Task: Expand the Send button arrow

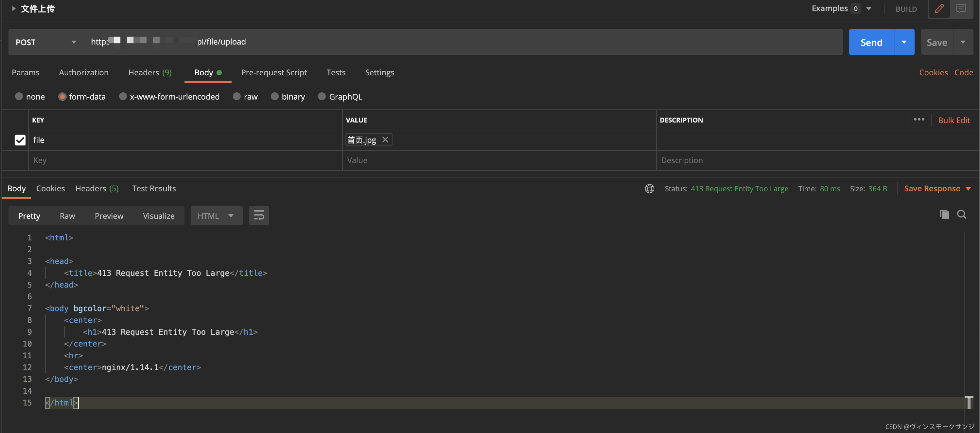Action: (904, 42)
